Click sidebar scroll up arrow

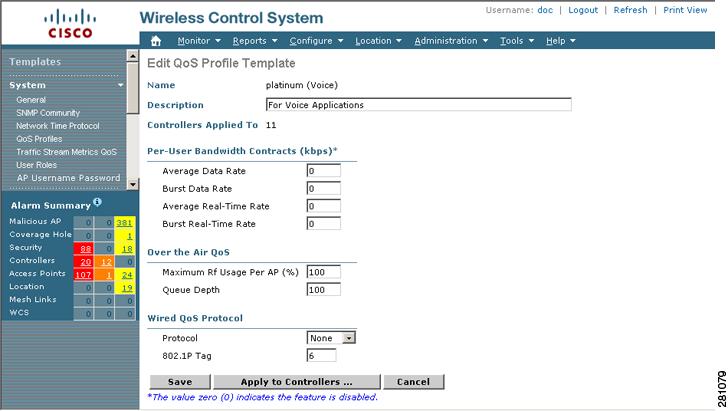tap(133, 56)
